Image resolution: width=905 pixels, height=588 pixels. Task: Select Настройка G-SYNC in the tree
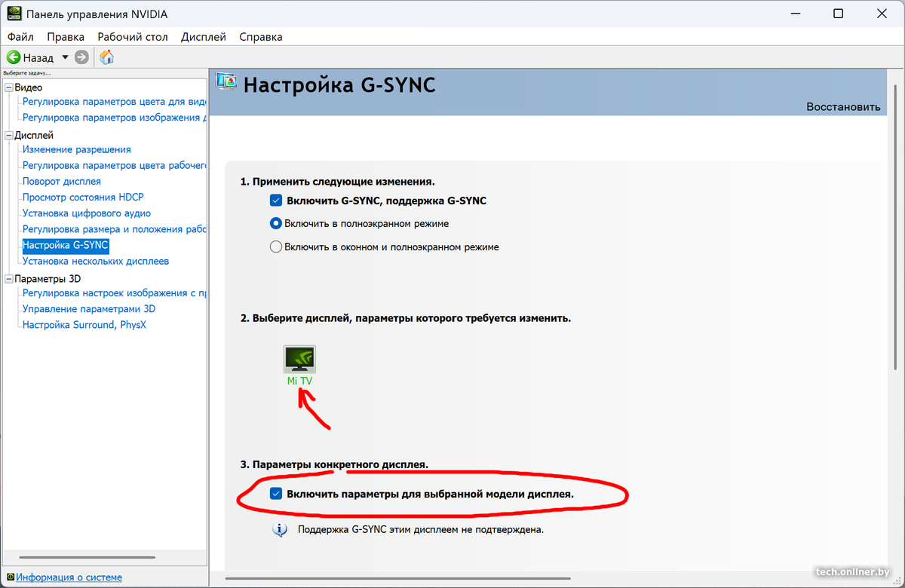(x=66, y=245)
